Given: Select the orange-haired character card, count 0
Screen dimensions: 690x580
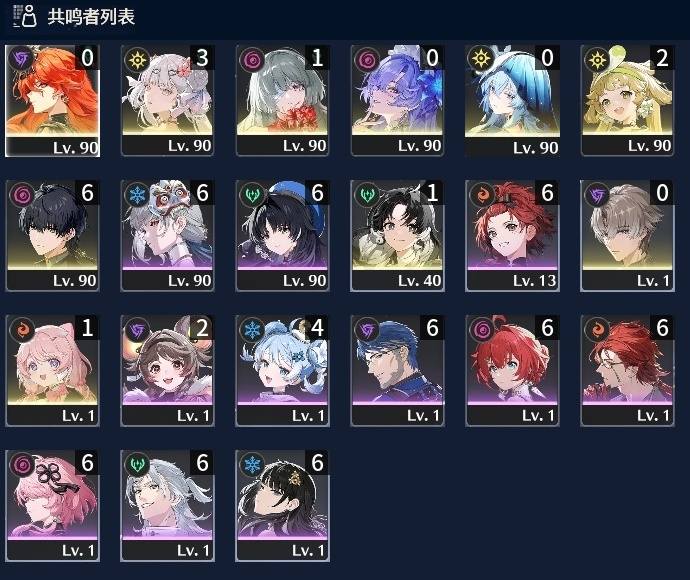Looking at the screenshot, I should click(52, 101).
